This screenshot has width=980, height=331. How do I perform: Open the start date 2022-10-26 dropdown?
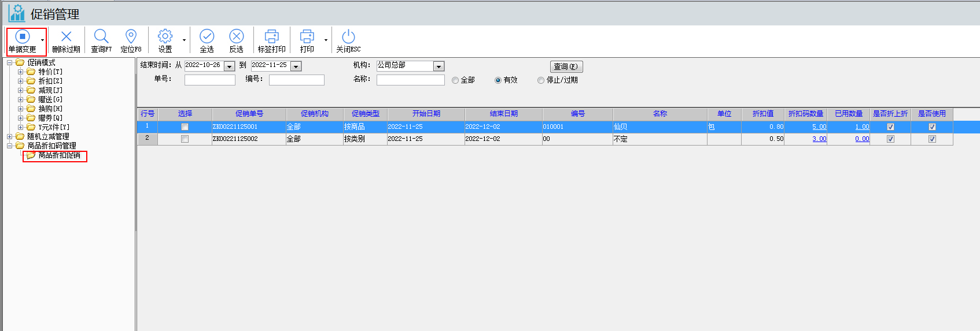[x=229, y=66]
